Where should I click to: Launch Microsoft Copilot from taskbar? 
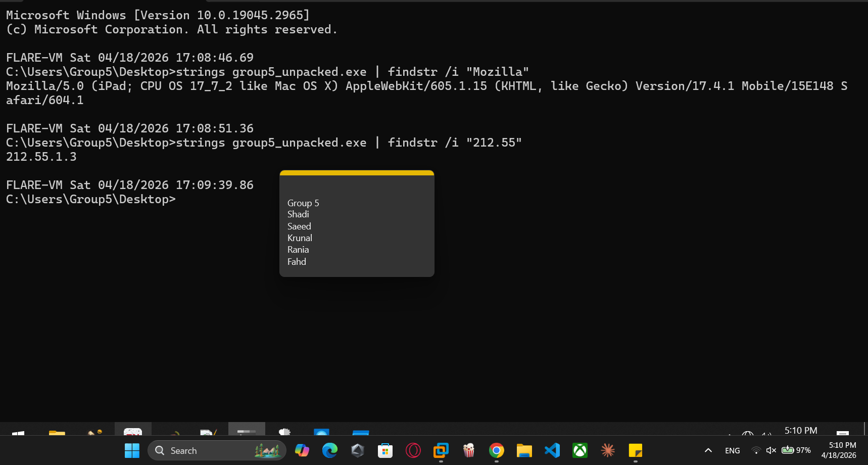(x=302, y=450)
